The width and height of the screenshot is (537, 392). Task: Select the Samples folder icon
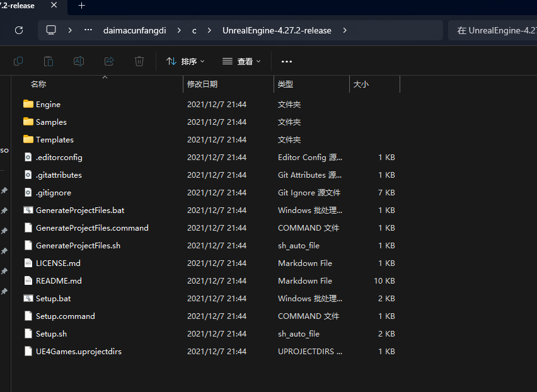tap(28, 122)
